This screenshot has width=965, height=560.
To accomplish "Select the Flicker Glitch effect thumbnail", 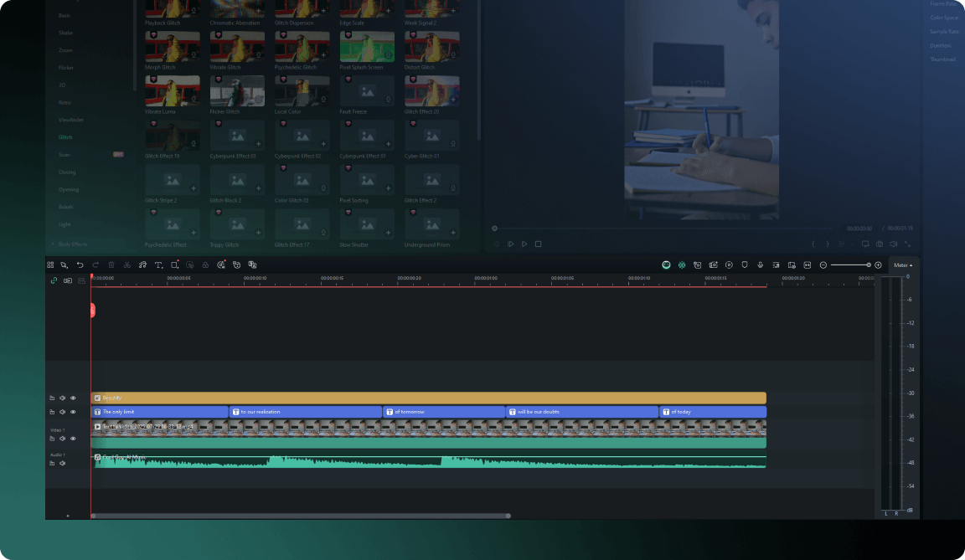I will (237, 91).
